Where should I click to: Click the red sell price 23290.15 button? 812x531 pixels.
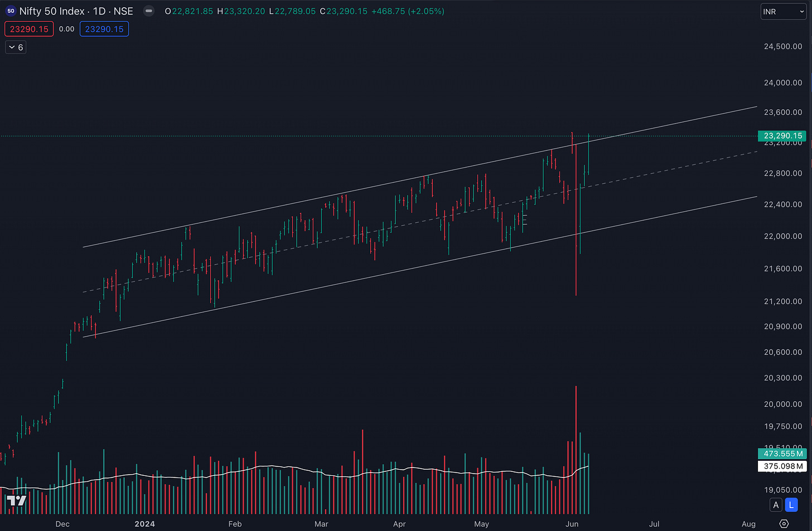point(29,29)
